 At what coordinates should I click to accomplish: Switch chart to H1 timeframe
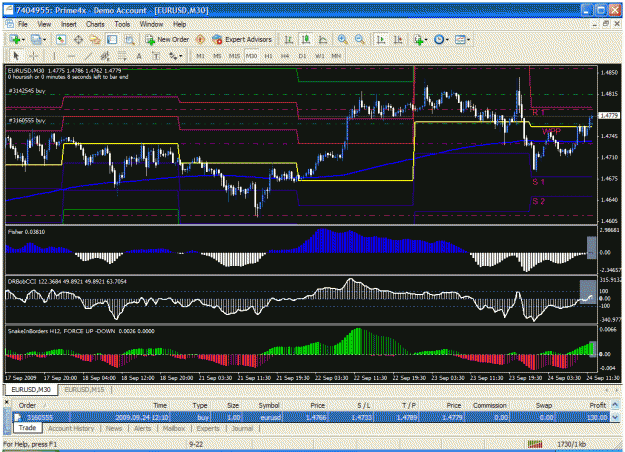(x=268, y=56)
